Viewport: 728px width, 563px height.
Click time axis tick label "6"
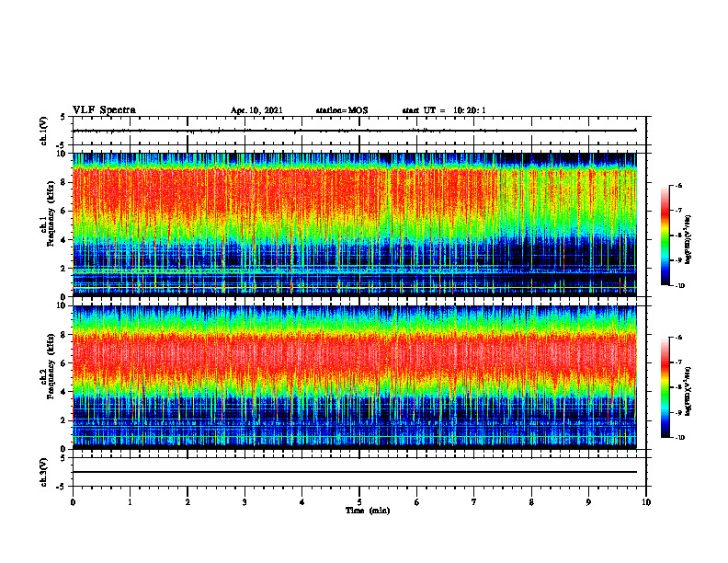(417, 502)
